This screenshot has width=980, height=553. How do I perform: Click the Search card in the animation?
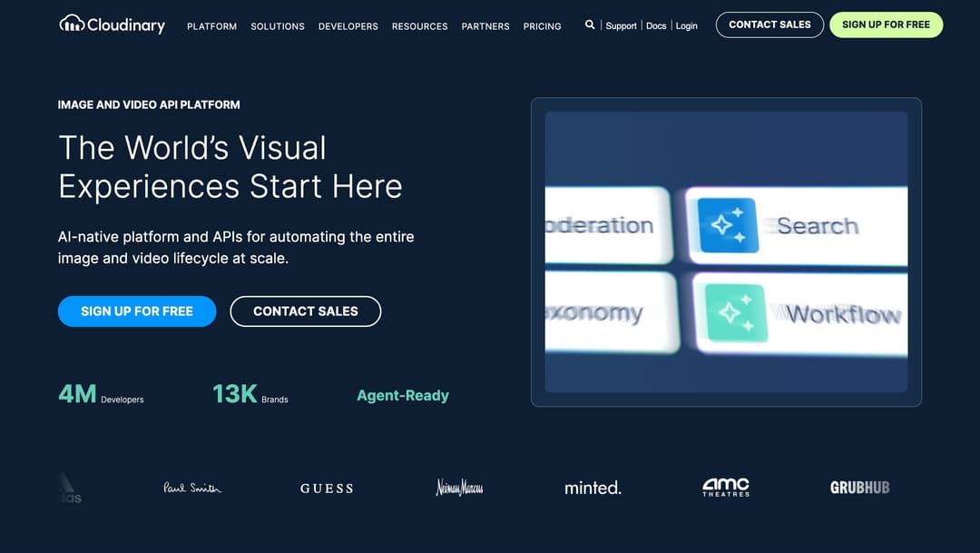[797, 225]
